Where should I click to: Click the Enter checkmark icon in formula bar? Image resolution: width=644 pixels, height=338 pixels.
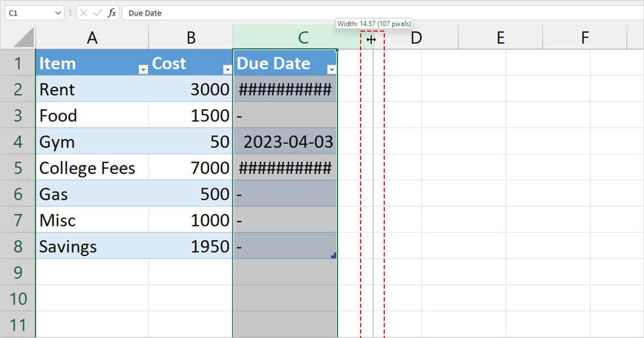pyautogui.click(x=98, y=13)
